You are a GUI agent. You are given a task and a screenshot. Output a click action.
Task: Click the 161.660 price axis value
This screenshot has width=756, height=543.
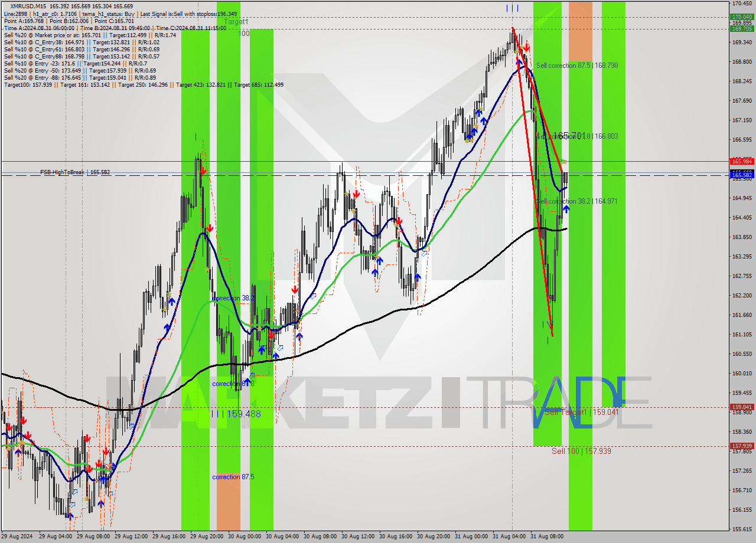click(x=742, y=315)
